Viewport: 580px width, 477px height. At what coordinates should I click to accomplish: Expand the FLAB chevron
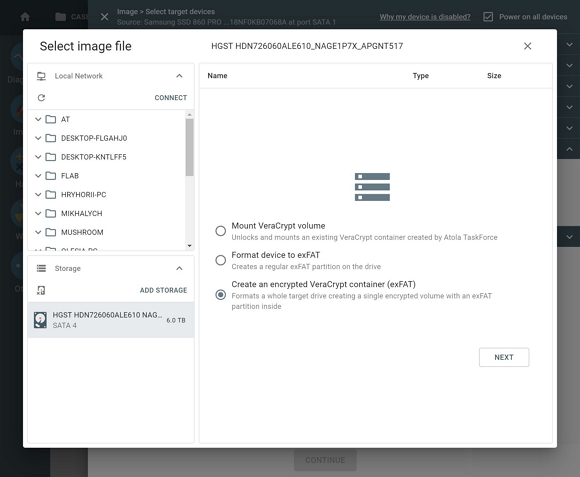coord(38,176)
